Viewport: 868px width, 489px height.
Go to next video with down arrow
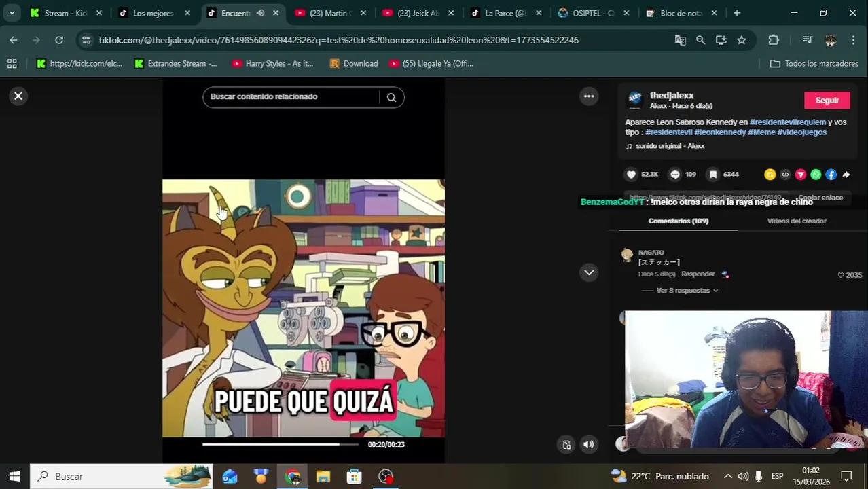click(589, 272)
